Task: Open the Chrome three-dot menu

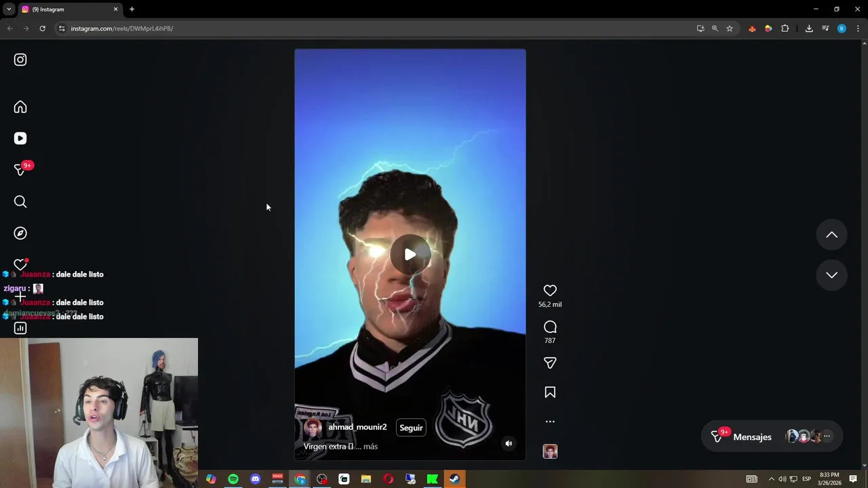Action: (x=858, y=28)
